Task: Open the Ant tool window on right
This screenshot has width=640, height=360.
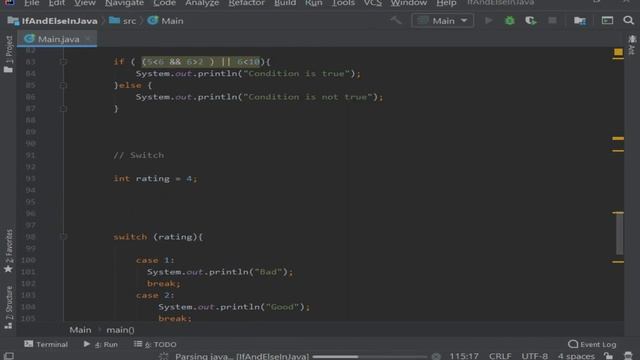Action: (632, 45)
